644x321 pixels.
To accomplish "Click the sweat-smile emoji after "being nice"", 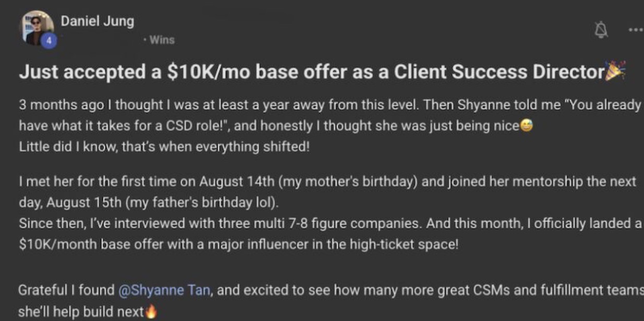I will (x=527, y=126).
